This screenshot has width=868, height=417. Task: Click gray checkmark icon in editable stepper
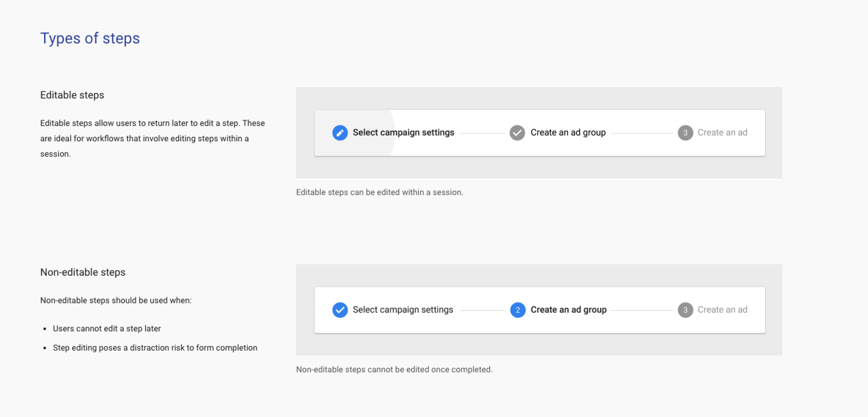click(517, 133)
